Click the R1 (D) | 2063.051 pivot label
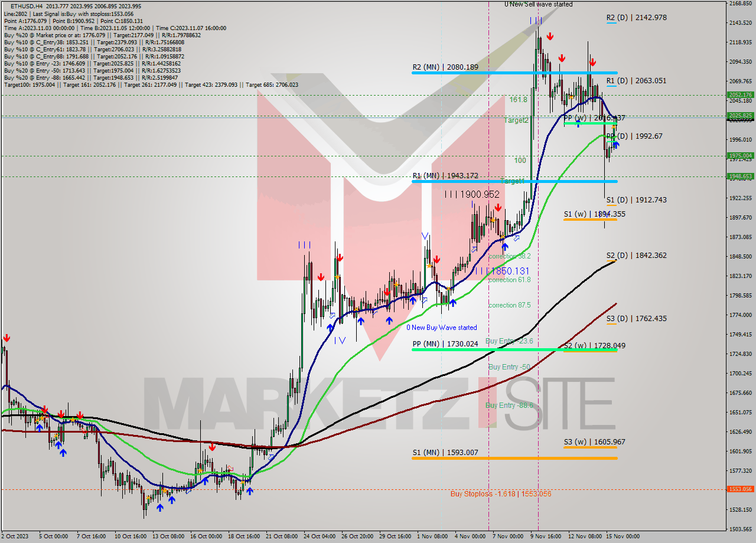The height and width of the screenshot is (543, 756). pos(637,80)
